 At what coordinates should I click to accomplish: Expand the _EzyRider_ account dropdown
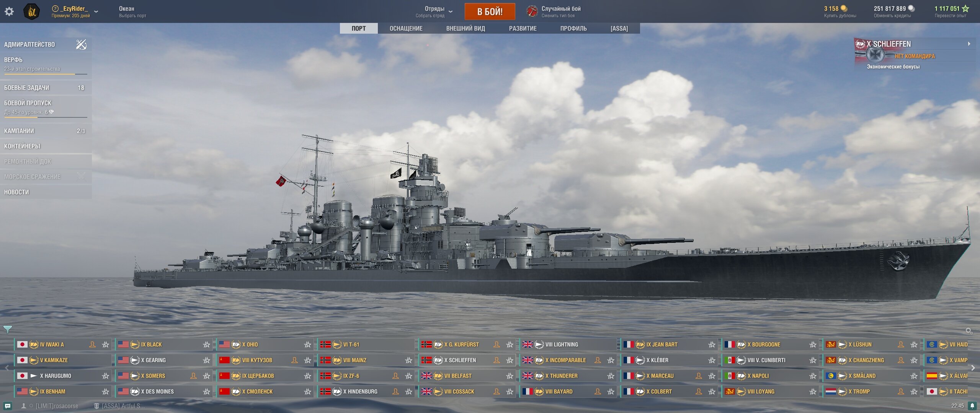96,11
